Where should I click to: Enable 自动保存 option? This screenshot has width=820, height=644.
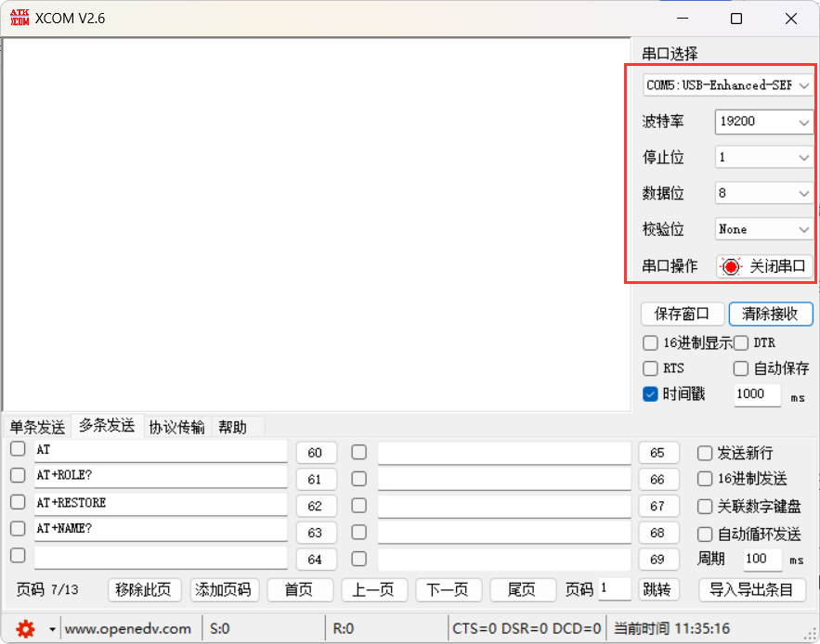click(741, 368)
